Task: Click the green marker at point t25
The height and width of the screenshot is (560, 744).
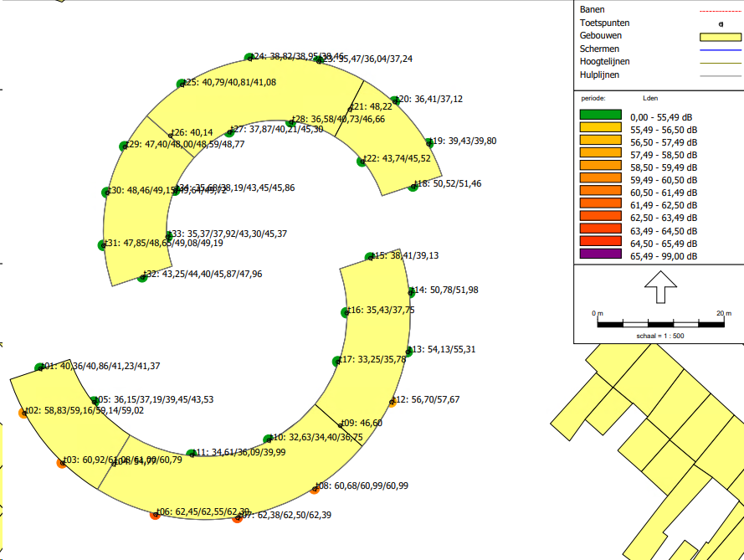Action: [182, 84]
